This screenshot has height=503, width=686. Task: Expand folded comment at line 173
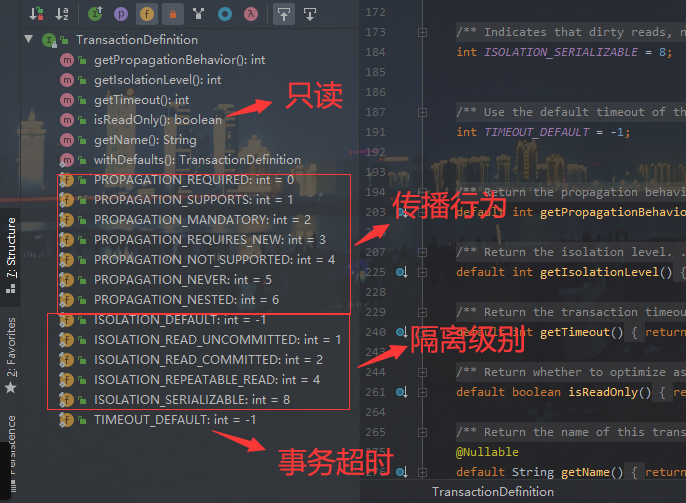(x=422, y=32)
